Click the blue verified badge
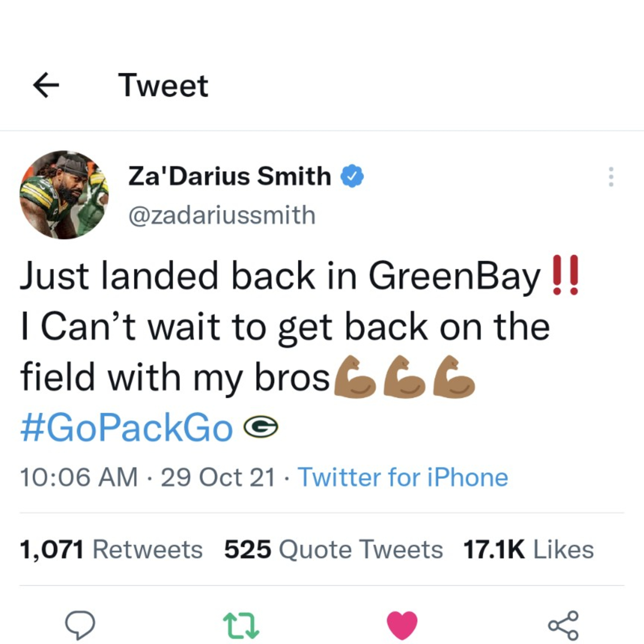The image size is (644, 644). click(352, 176)
